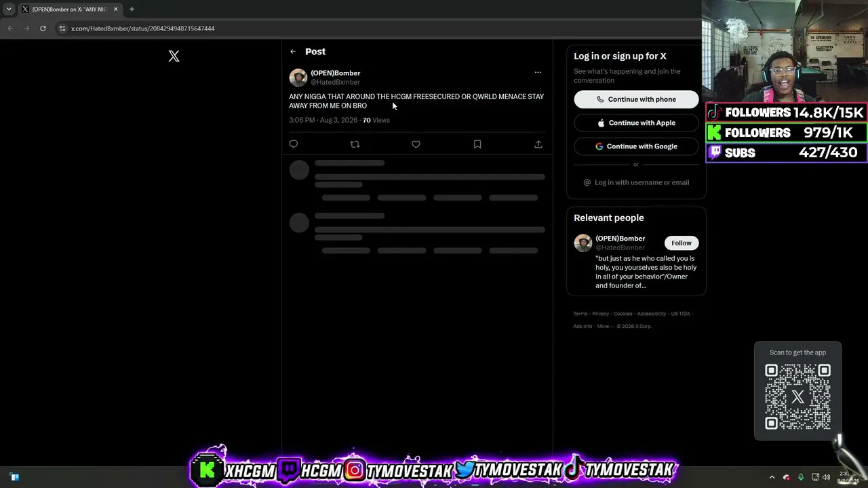This screenshot has width=868, height=488.
Task: Click the X logo on the left
Action: (x=174, y=56)
